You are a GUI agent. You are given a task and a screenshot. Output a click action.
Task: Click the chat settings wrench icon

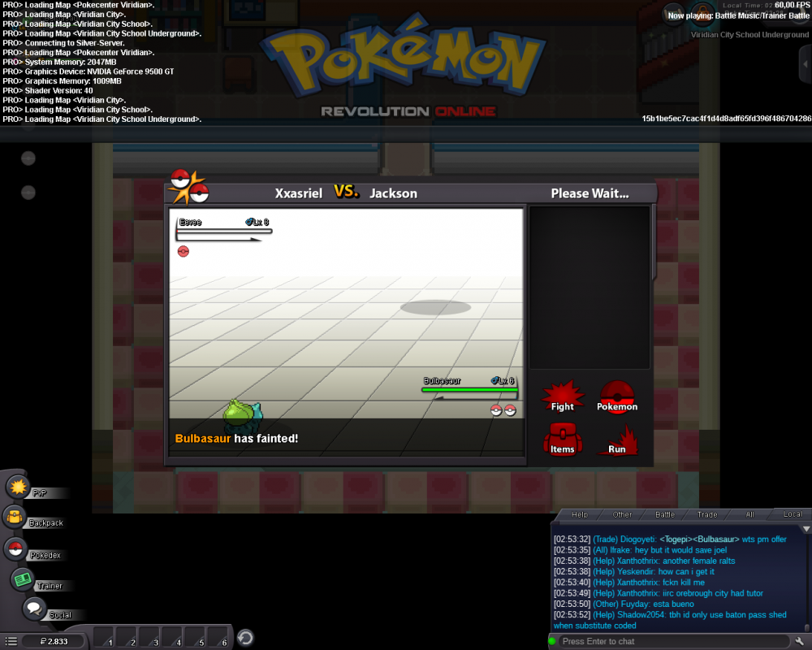pyautogui.click(x=799, y=641)
